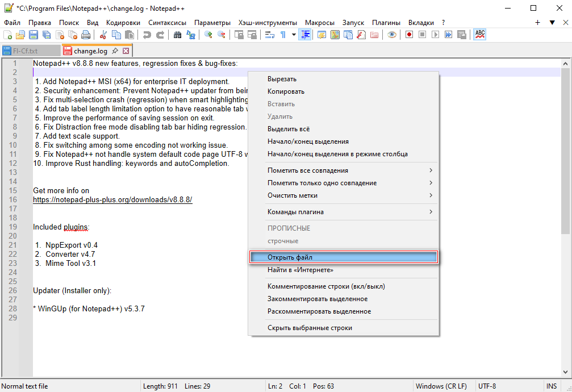The width and height of the screenshot is (572, 392).
Task: Click the Undo arrow icon
Action: click(x=147, y=35)
